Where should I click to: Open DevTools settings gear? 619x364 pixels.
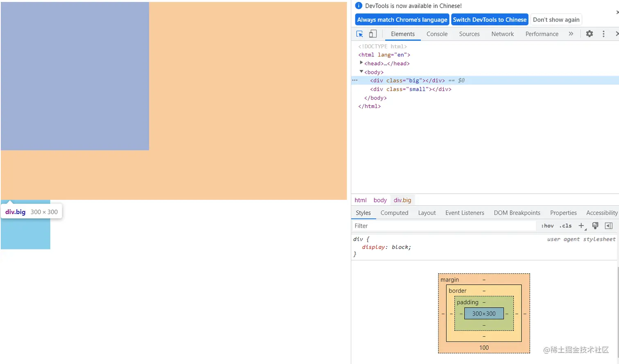click(x=589, y=34)
